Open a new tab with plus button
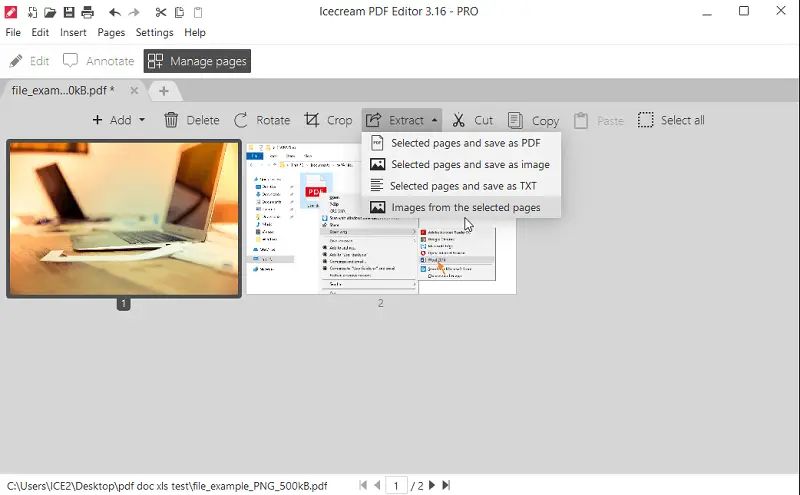This screenshot has width=800, height=495. click(x=164, y=91)
